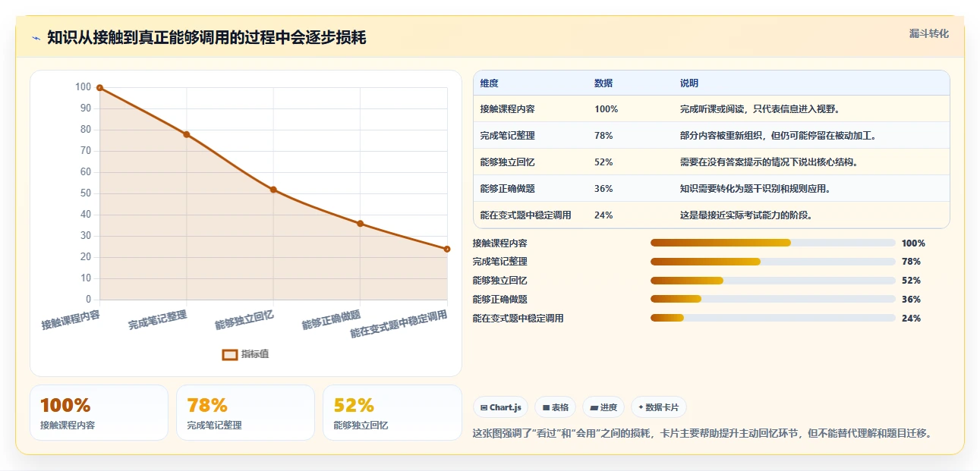Click the x-axis label 能够正确做题
The height and width of the screenshot is (471, 980).
pos(331,319)
